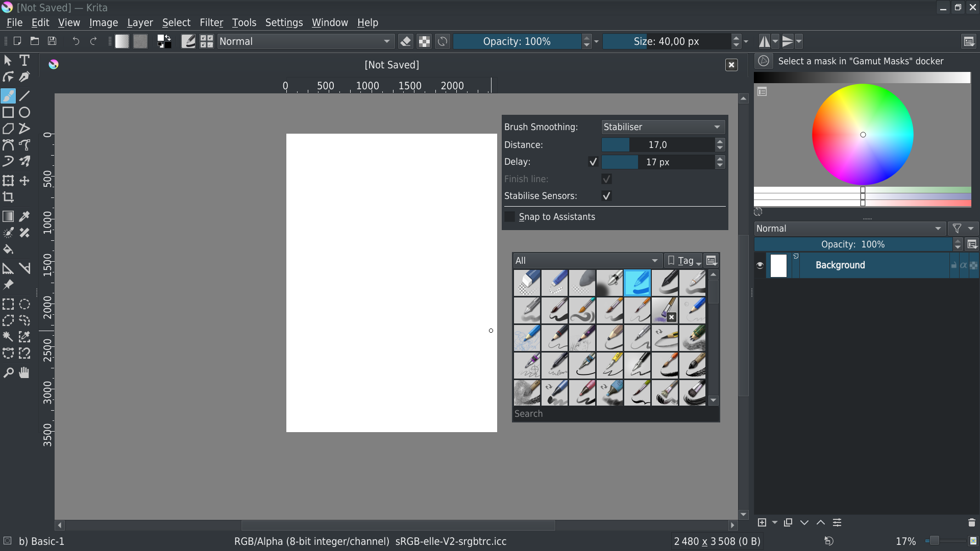Click horizontal mirror tool icon

point(764,41)
